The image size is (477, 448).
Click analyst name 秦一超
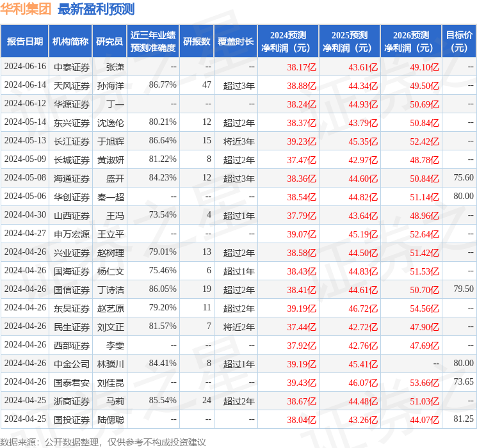[x=111, y=197]
